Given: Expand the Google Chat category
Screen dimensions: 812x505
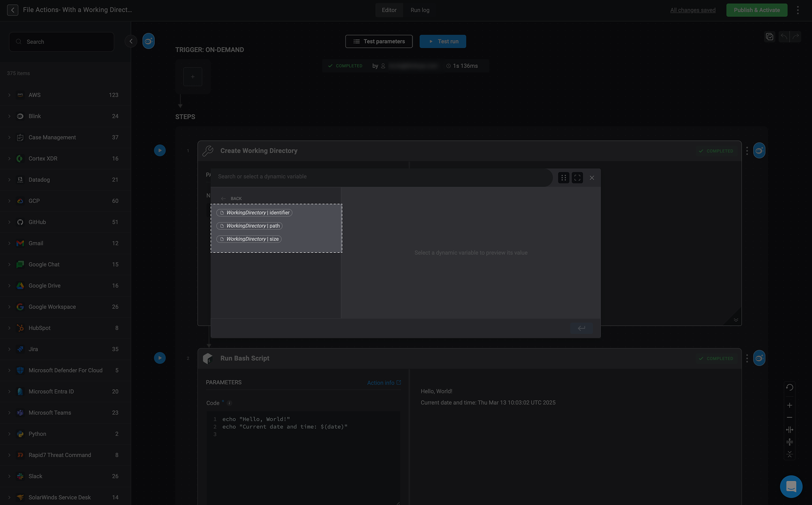Looking at the screenshot, I should pyautogui.click(x=9, y=265).
